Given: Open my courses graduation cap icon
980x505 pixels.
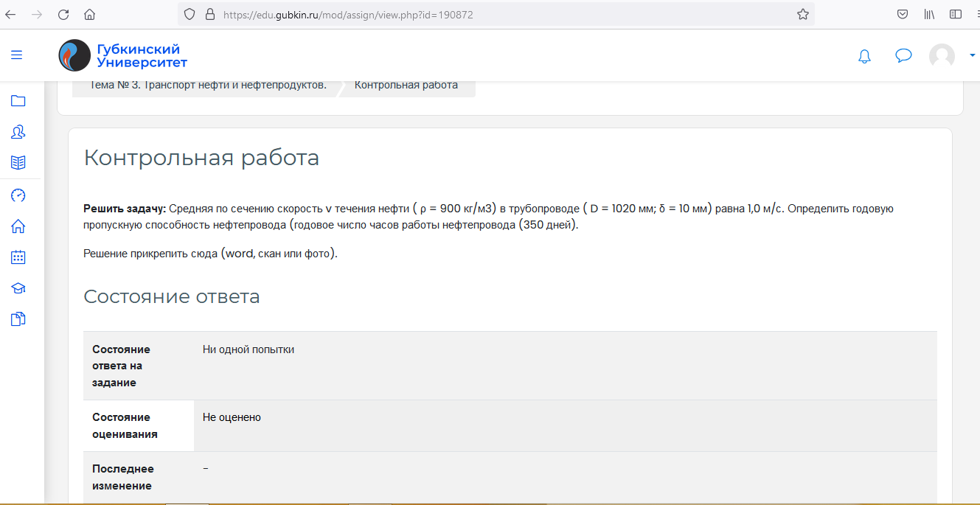Looking at the screenshot, I should pos(18,288).
